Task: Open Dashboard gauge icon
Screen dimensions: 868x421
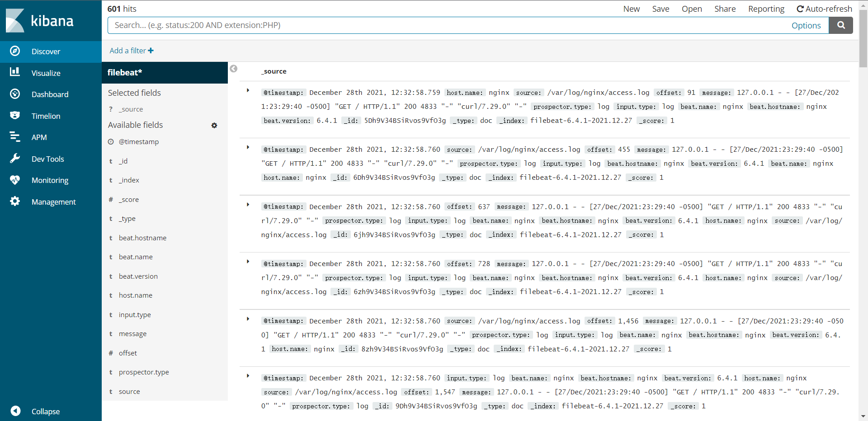Action: 15,94
